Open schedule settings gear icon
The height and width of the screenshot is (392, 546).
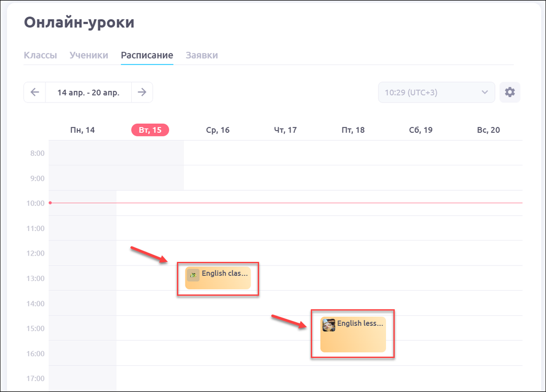[x=510, y=92]
